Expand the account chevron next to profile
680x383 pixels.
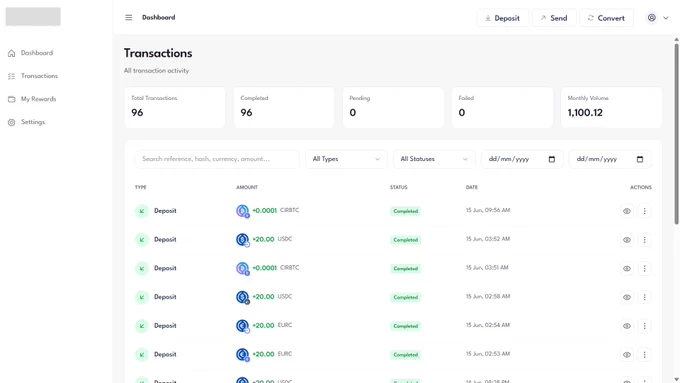[x=666, y=18]
